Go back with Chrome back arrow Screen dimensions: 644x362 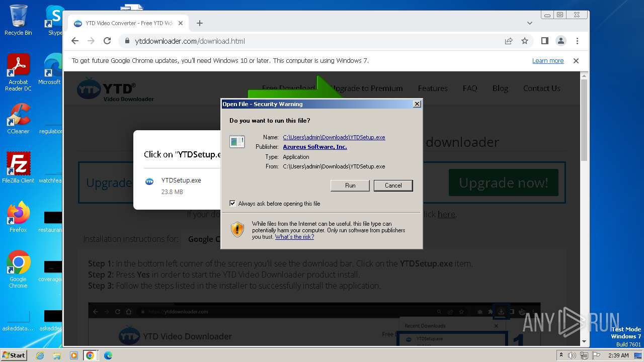coord(75,41)
